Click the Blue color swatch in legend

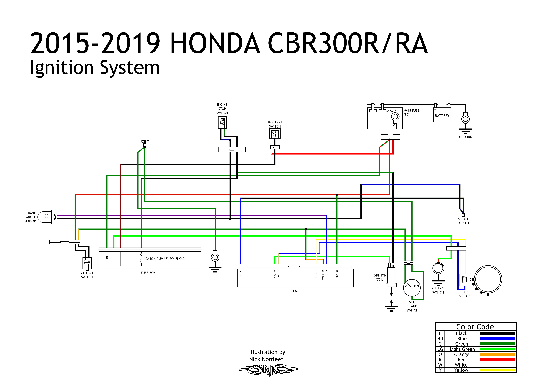498,339
